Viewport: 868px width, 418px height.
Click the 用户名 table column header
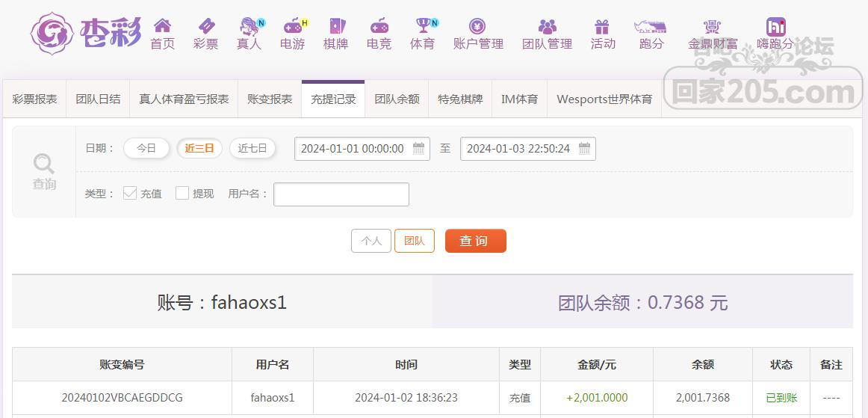[x=273, y=365]
